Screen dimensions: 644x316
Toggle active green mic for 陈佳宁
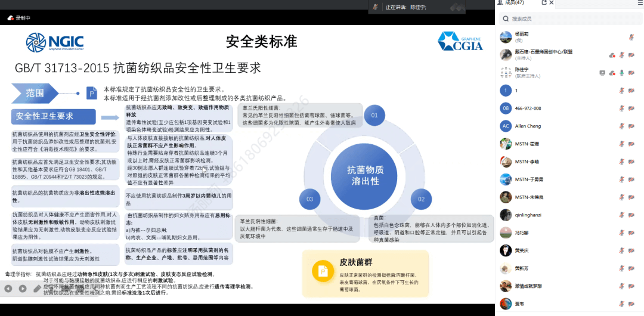tap(622, 73)
